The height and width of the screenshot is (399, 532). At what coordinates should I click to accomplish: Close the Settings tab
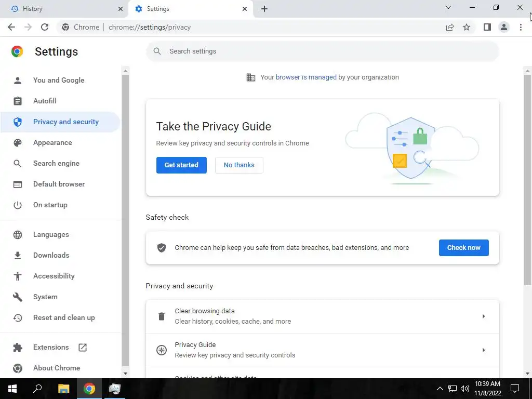tap(245, 9)
